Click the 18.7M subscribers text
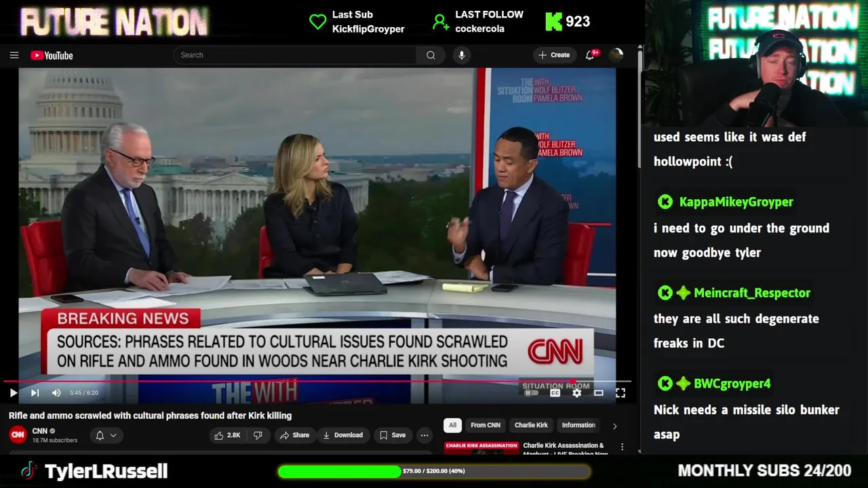This screenshot has width=868, height=488. 55,441
